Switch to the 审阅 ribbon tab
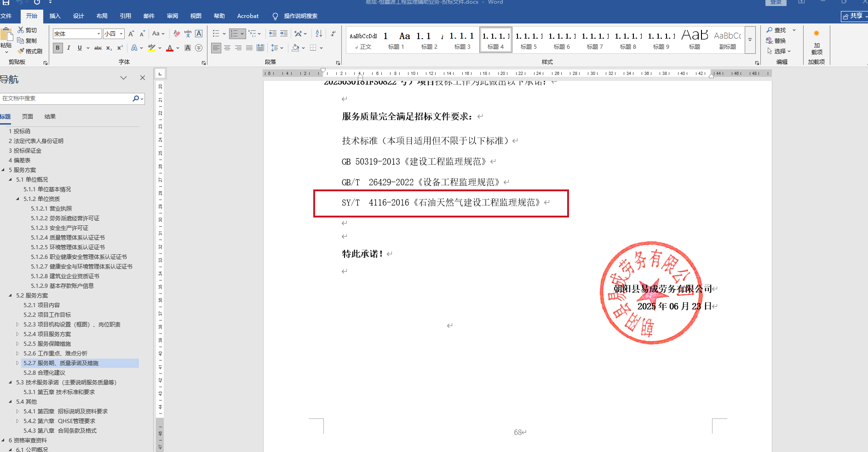Viewport: 868px width, 452px height. coord(172,16)
